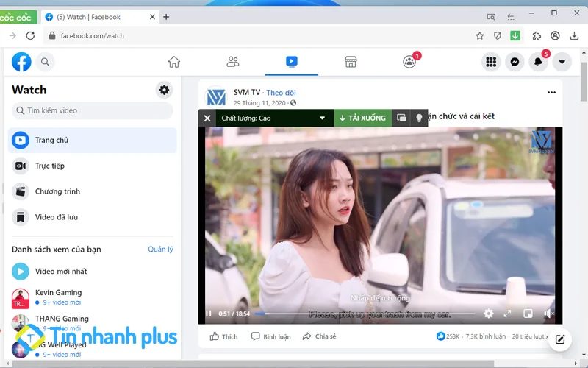Screen dimensions: 588x368
Task: Open the browser extensions puzzle icon
Action: (537, 35)
